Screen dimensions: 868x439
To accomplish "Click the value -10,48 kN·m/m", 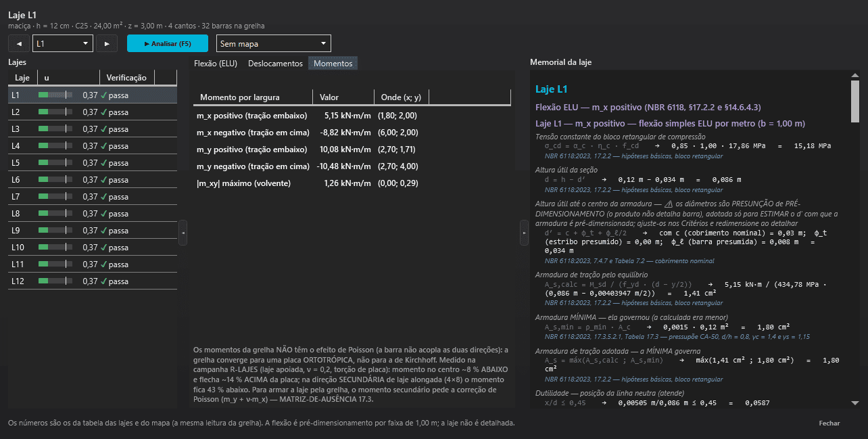I will click(x=343, y=166).
